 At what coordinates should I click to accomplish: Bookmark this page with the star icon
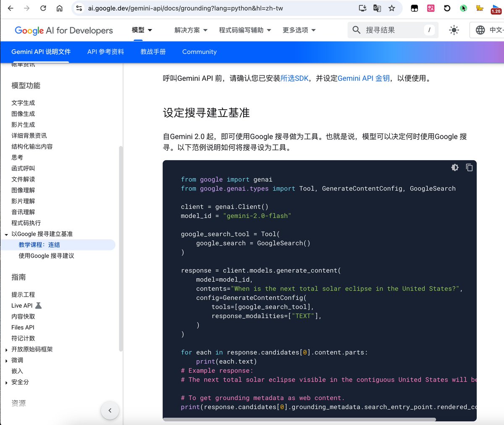click(x=392, y=8)
